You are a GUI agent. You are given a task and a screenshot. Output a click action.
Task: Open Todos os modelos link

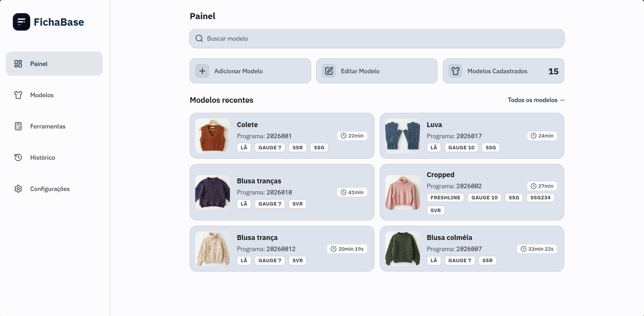[536, 100]
